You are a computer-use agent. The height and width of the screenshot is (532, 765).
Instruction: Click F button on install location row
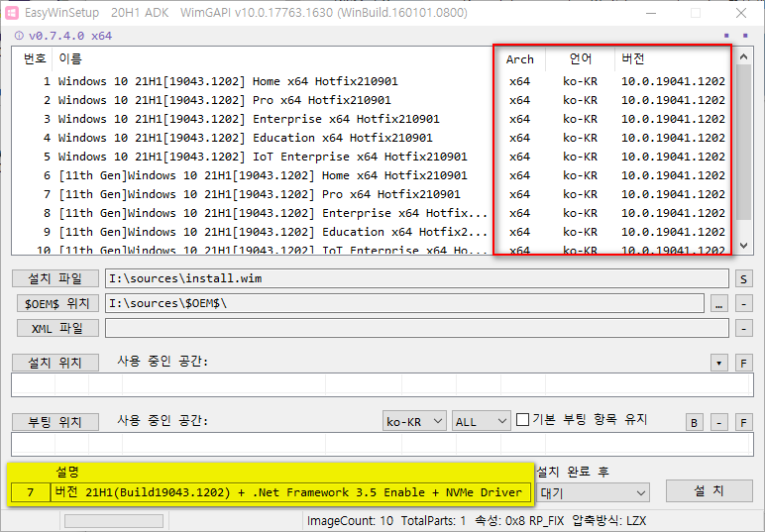click(x=743, y=363)
